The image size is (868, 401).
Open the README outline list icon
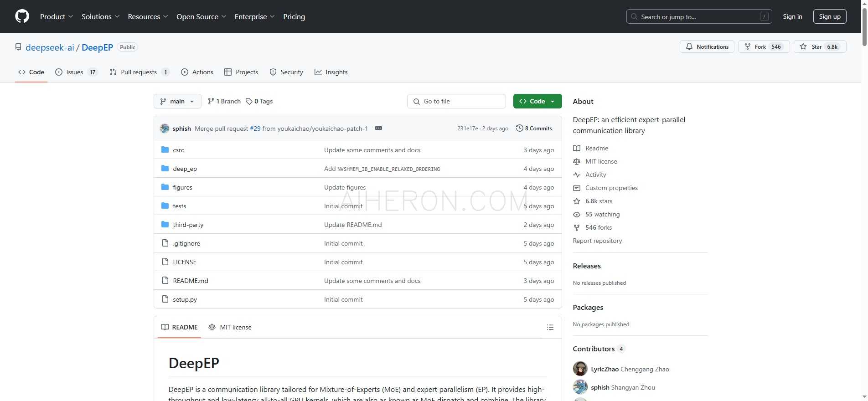(x=550, y=327)
